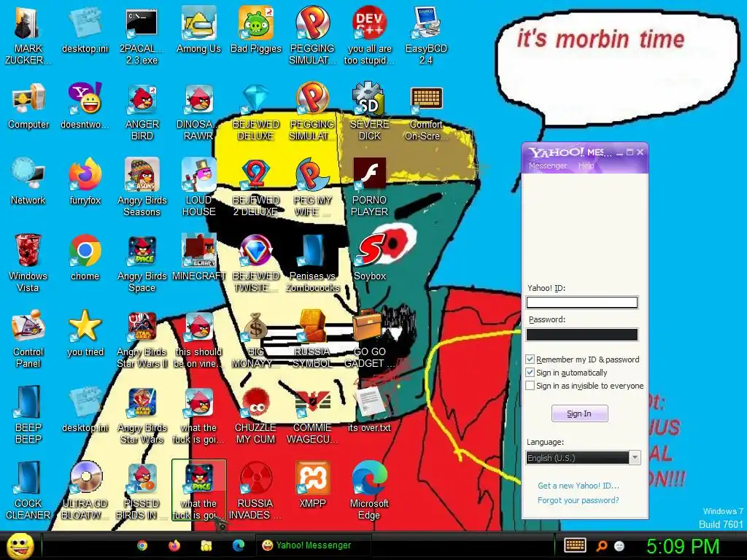This screenshot has height=560, width=747.
Task: Enable Sign in as invisible to everyone
Action: coord(530,386)
